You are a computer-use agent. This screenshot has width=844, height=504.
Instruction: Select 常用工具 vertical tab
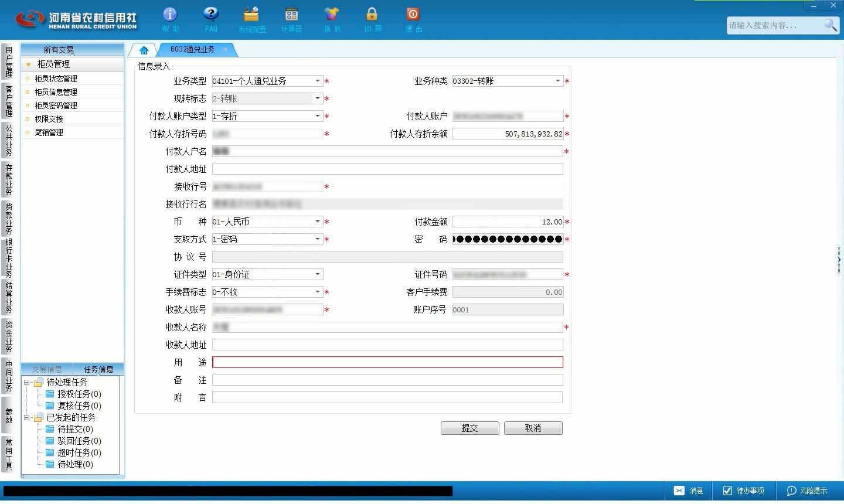pos(8,454)
